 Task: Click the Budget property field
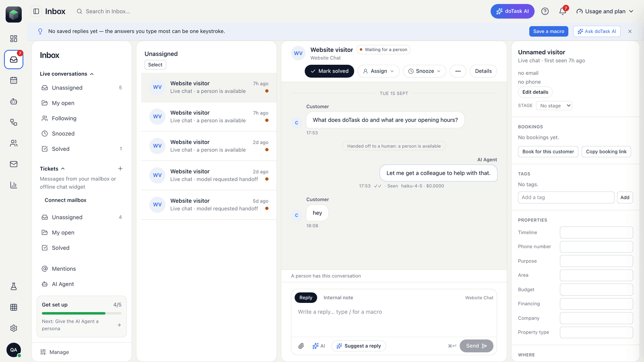tap(596, 290)
